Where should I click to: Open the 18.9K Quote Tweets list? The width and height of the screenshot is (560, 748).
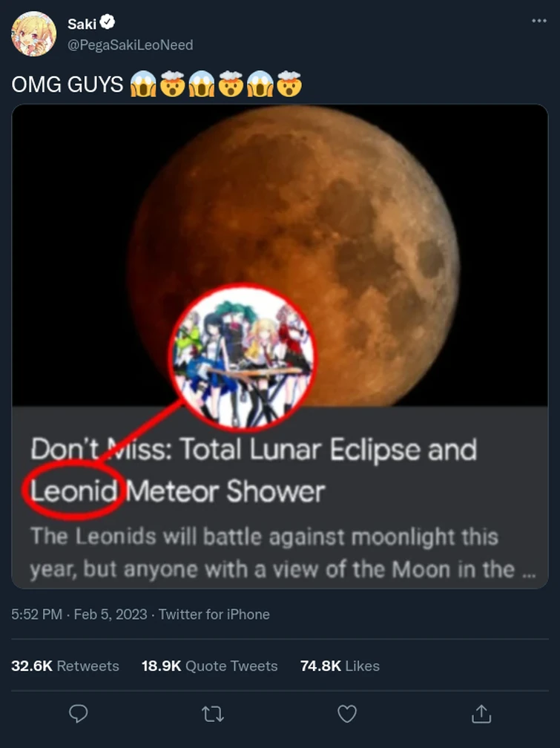pos(210,666)
